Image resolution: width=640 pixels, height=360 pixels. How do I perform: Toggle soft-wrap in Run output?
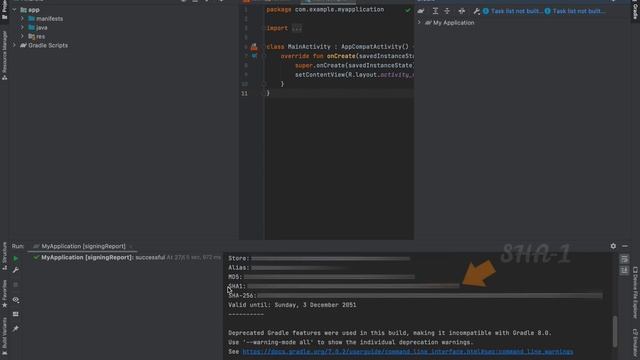(624, 259)
